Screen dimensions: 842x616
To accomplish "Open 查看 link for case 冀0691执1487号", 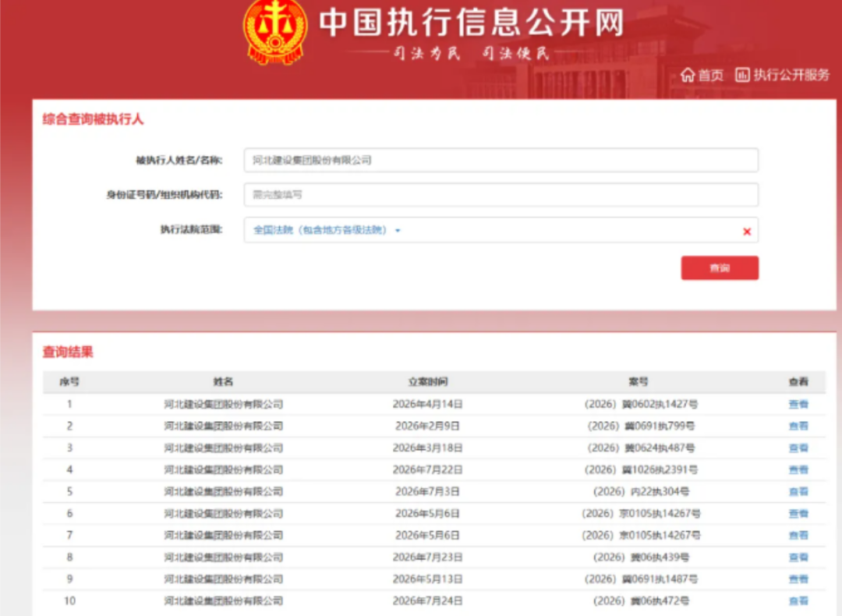I will click(x=798, y=579).
